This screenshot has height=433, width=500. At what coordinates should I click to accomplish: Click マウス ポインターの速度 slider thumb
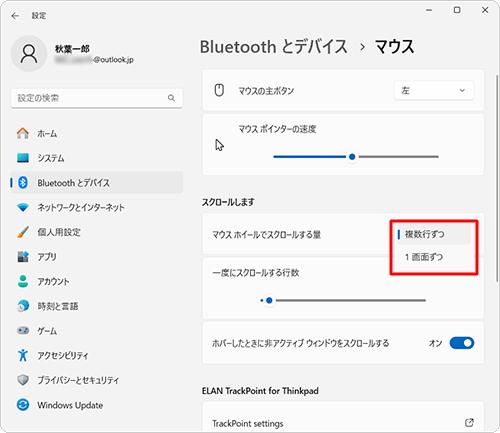click(x=352, y=157)
